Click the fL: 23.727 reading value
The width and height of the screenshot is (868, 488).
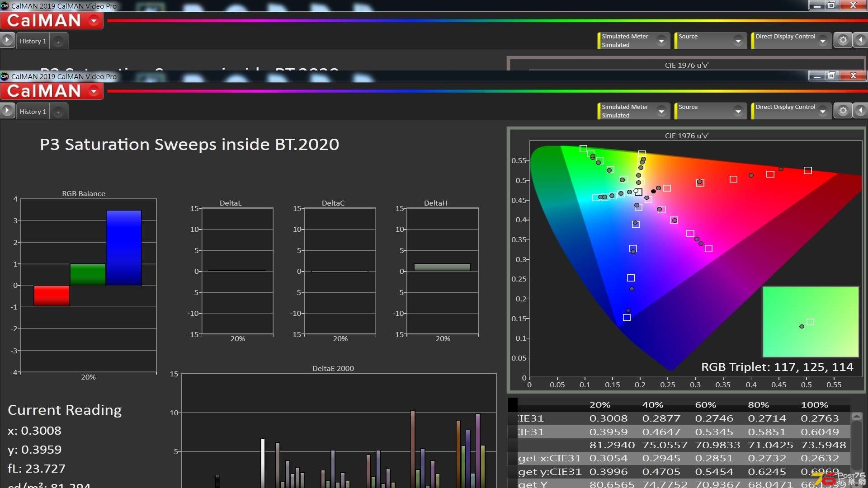click(37, 469)
